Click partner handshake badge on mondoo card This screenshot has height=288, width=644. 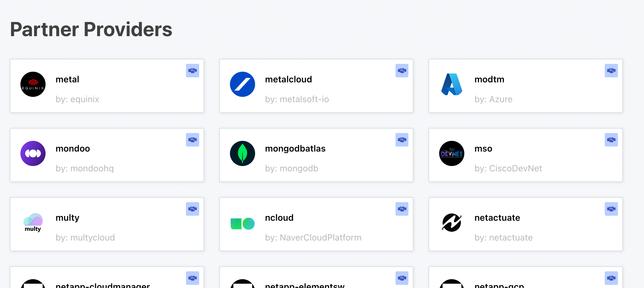[x=193, y=140]
